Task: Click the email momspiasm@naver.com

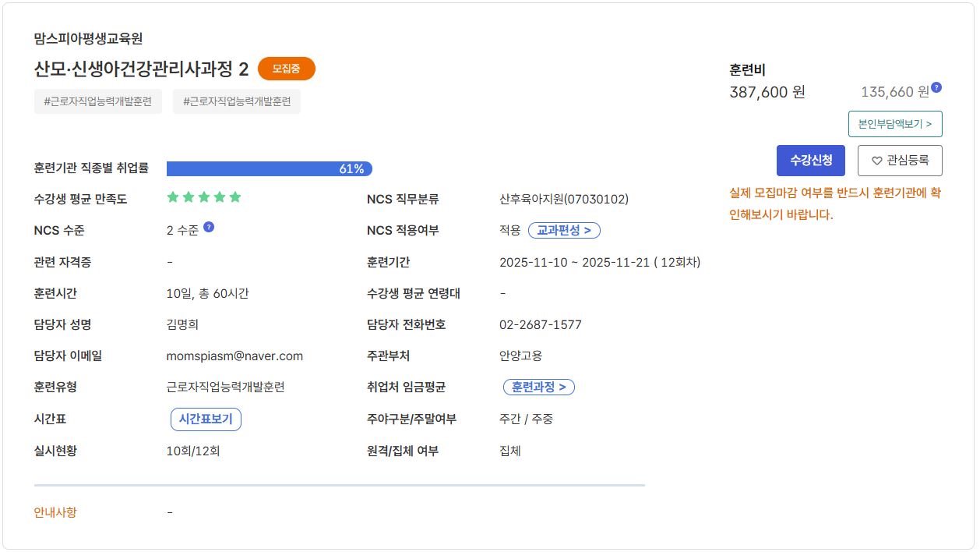Action: [234, 356]
